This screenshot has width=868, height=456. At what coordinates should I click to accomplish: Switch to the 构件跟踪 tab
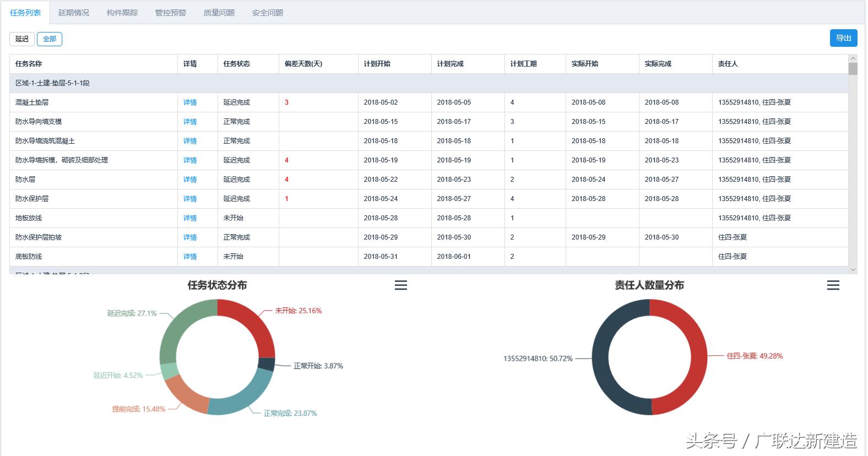[122, 13]
